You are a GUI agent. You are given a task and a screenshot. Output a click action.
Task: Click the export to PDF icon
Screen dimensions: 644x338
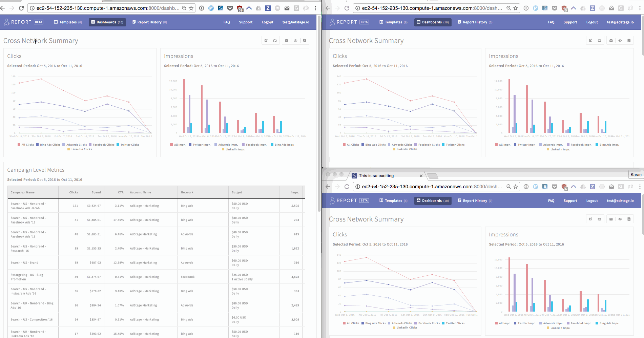pos(305,40)
